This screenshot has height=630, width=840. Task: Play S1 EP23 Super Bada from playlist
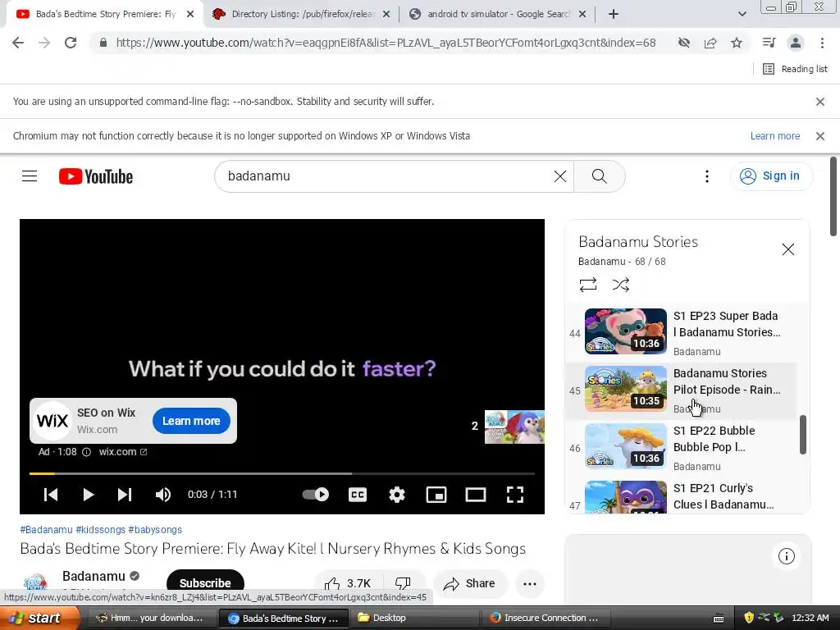point(682,332)
